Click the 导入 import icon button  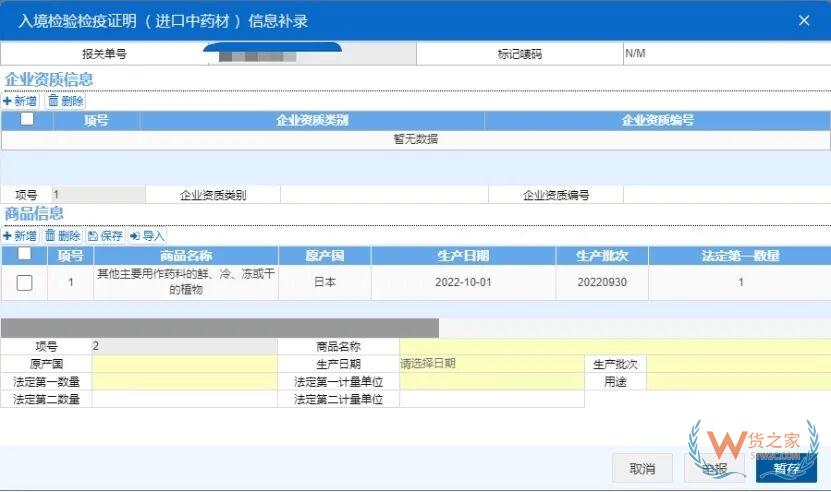[147, 235]
